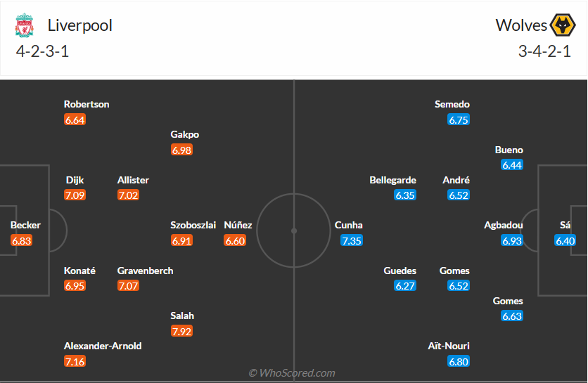Click player name Aït-Nouri
Viewport: 588px width, 383px height.
click(448, 346)
